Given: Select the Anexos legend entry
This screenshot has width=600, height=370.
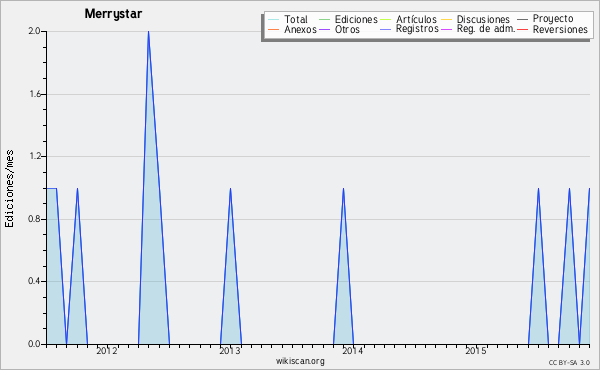Looking at the screenshot, I should (292, 29).
